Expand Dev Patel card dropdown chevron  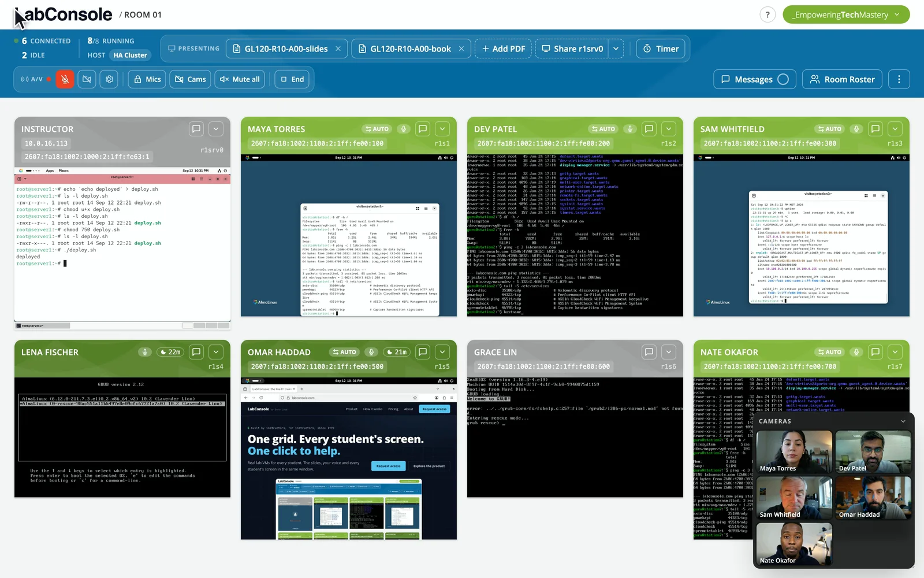point(669,129)
